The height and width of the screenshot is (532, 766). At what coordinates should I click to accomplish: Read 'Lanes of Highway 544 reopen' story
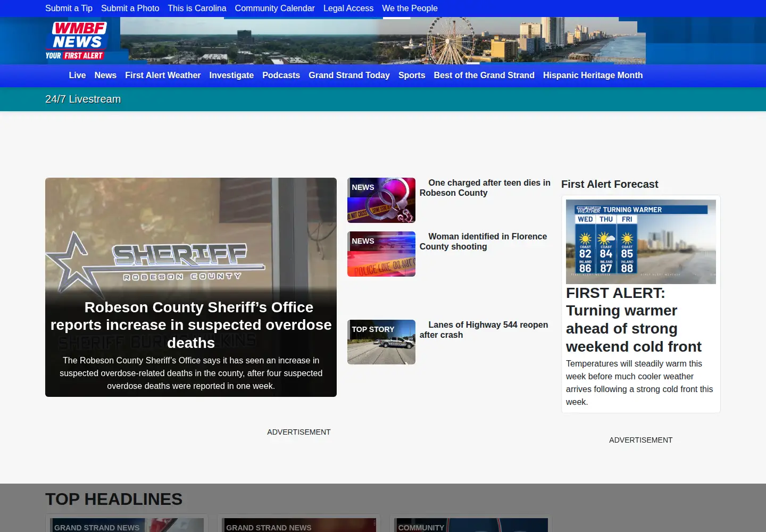pyautogui.click(x=484, y=330)
